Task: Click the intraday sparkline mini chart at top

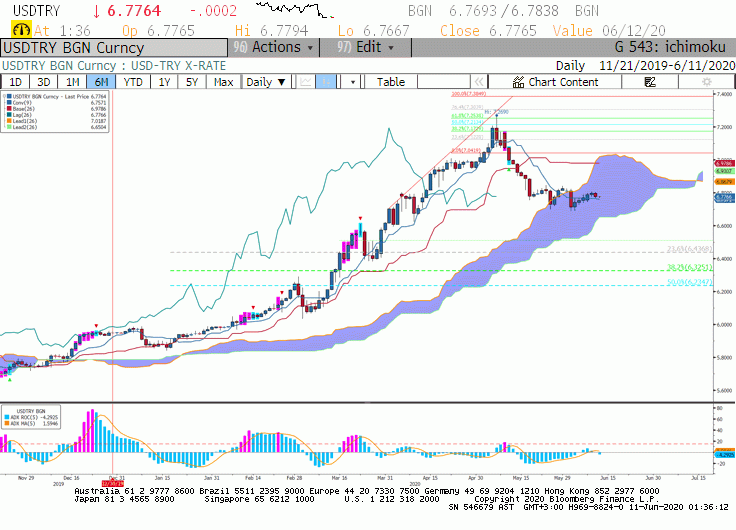Action: coord(294,10)
